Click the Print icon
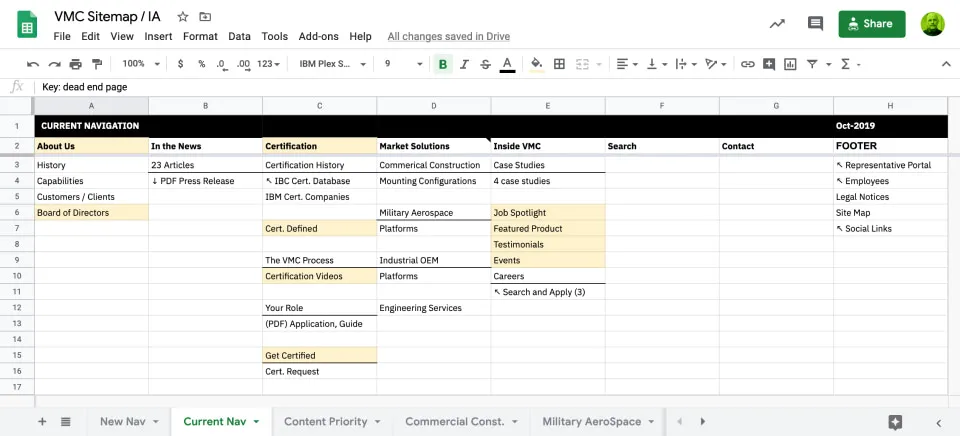 [x=76, y=64]
